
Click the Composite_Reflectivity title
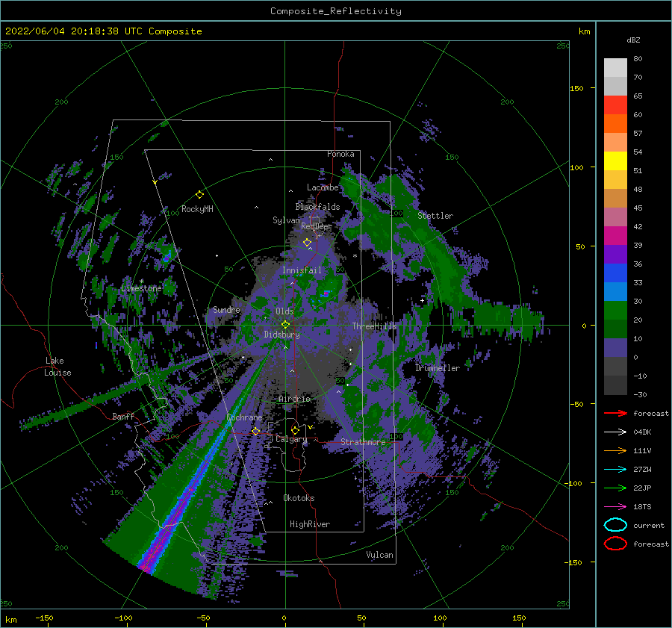(336, 11)
